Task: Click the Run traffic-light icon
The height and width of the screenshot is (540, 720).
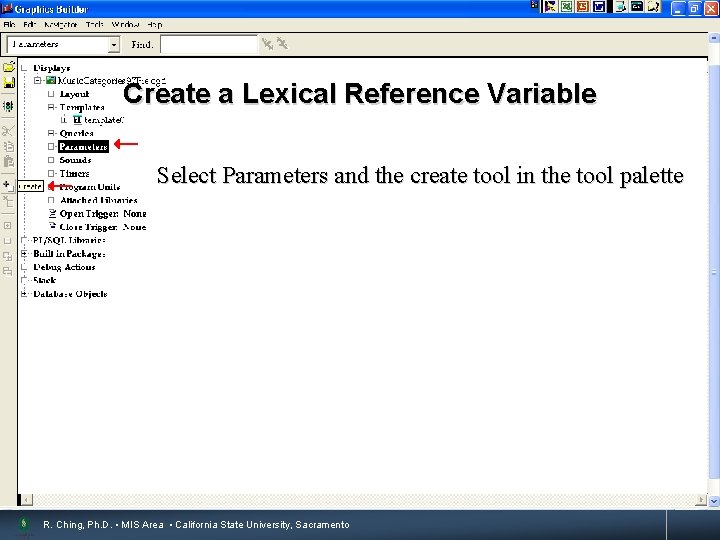Action: 8,107
